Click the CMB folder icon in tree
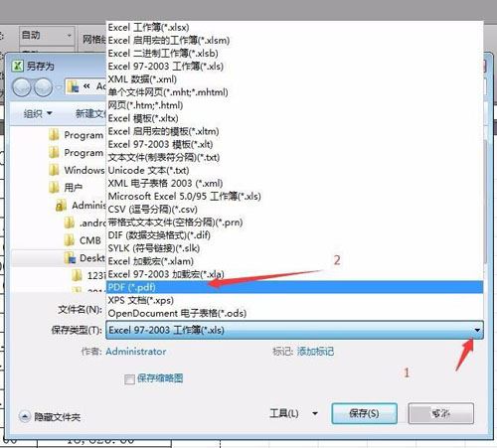Screen dimensions: 497x448 click(70, 240)
